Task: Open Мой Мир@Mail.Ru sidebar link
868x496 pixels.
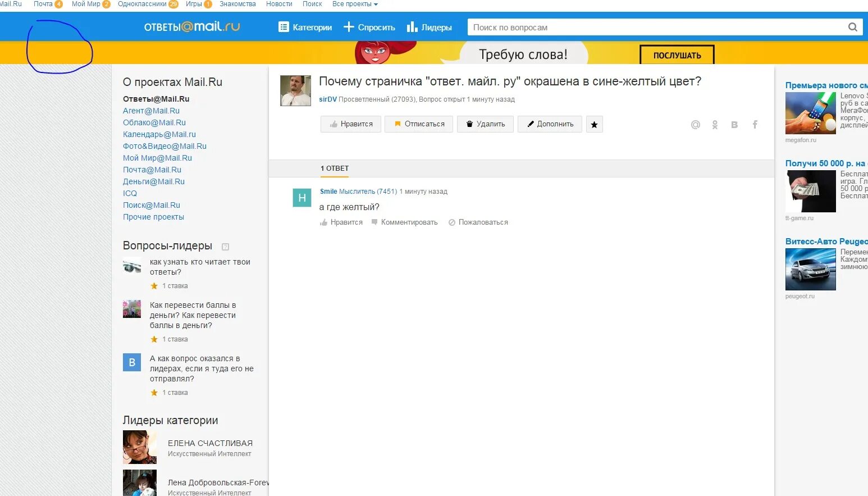Action: [x=157, y=158]
